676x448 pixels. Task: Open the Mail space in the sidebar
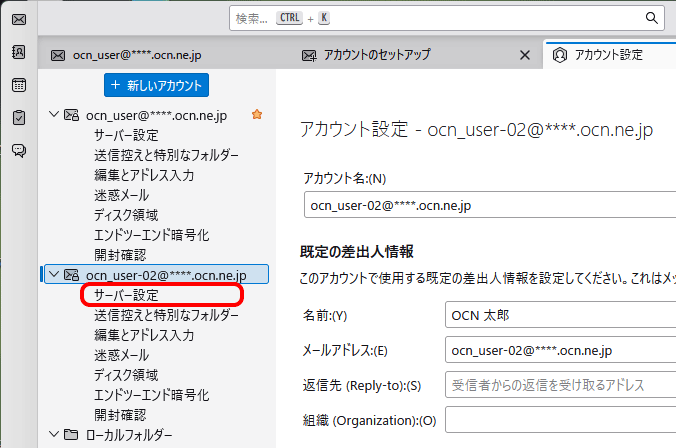pos(19,19)
